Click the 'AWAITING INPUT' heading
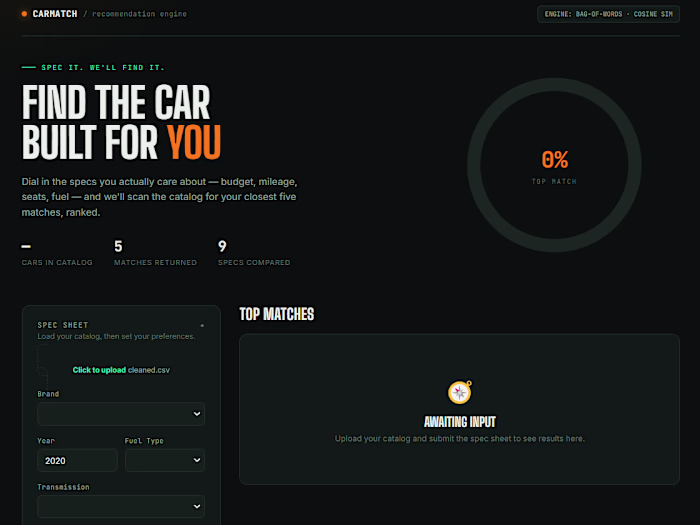This screenshot has width=700, height=525. click(460, 422)
